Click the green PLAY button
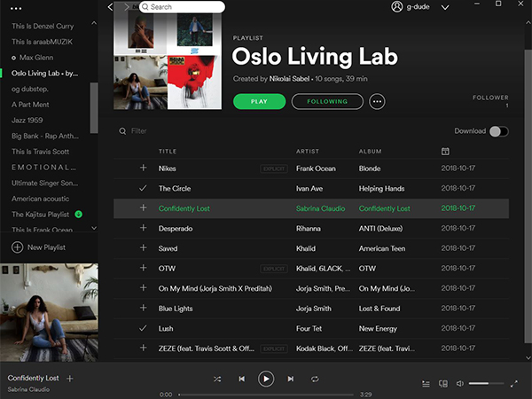532x399 pixels. [x=259, y=101]
